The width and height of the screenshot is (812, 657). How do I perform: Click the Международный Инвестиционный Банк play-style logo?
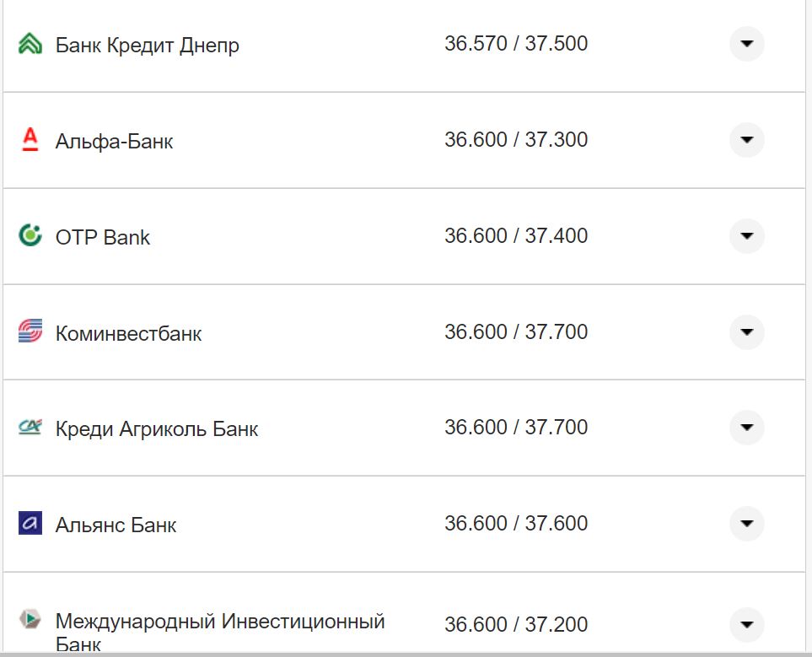point(30,617)
